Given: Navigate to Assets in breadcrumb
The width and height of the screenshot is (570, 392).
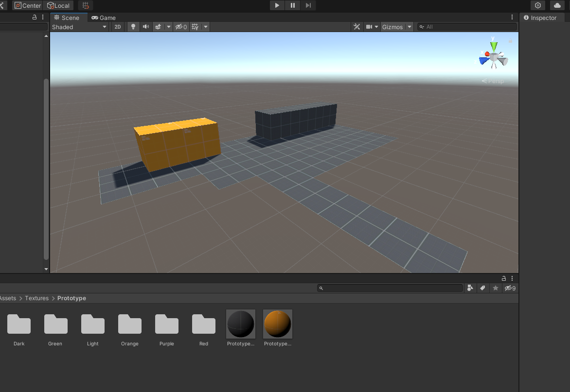Looking at the screenshot, I should (x=8, y=298).
